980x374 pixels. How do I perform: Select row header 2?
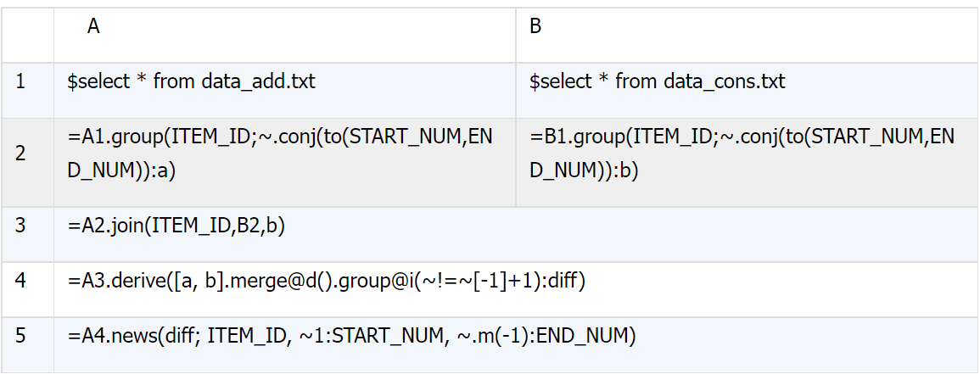(x=27, y=162)
